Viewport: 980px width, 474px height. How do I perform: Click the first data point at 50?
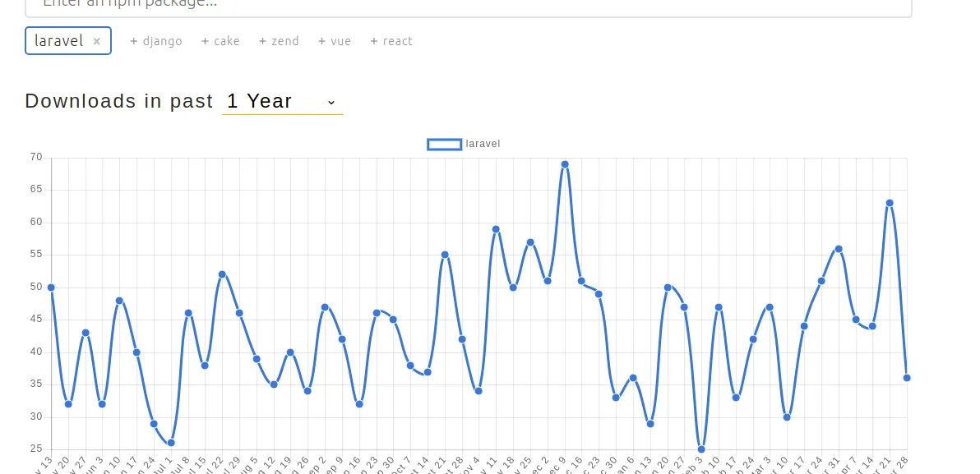(x=51, y=288)
